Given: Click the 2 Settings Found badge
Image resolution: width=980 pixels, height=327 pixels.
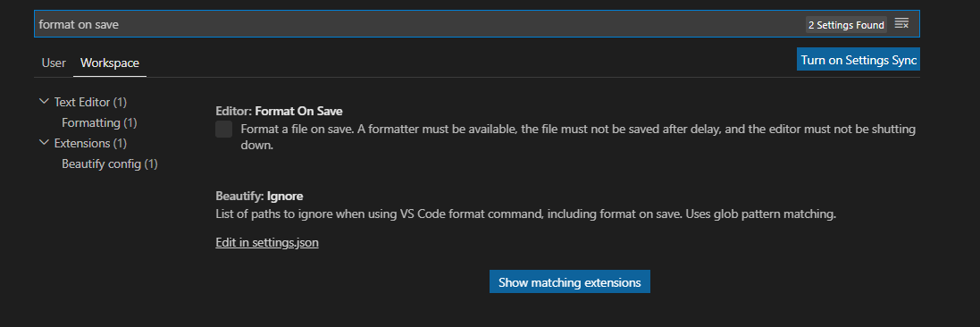Looking at the screenshot, I should coord(846,25).
